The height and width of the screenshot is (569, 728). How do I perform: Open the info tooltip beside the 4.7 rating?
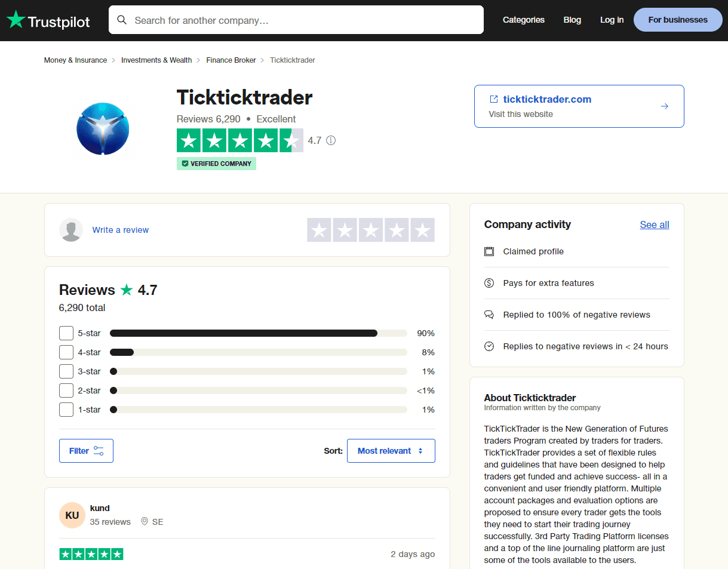point(330,140)
